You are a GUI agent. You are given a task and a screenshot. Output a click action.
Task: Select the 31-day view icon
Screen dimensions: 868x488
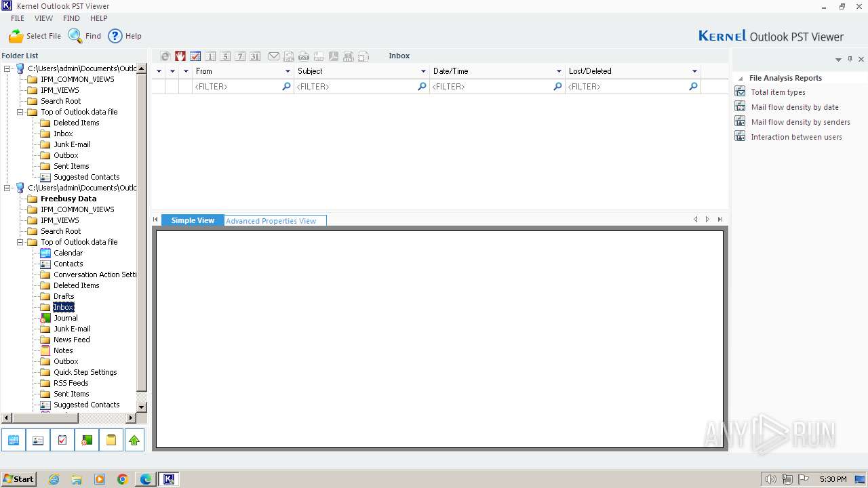click(x=255, y=56)
